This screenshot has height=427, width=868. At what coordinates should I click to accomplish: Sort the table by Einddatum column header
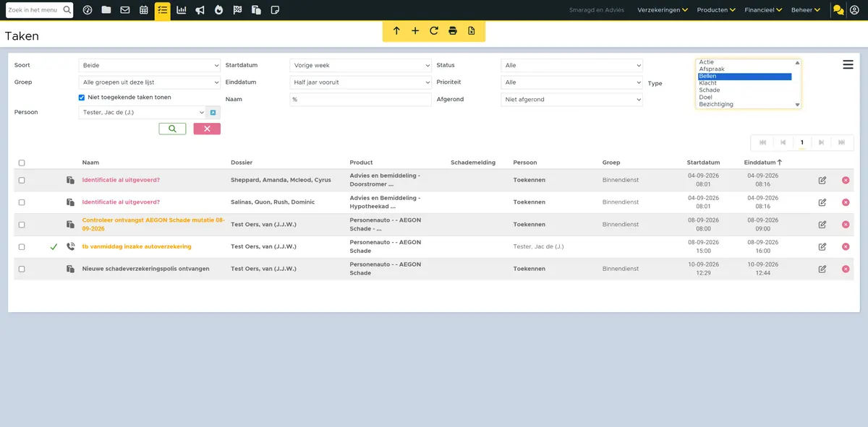coord(762,163)
